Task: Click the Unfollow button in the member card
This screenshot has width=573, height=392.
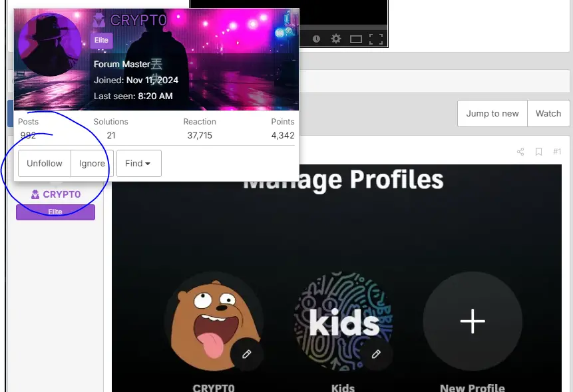Action: (45, 163)
